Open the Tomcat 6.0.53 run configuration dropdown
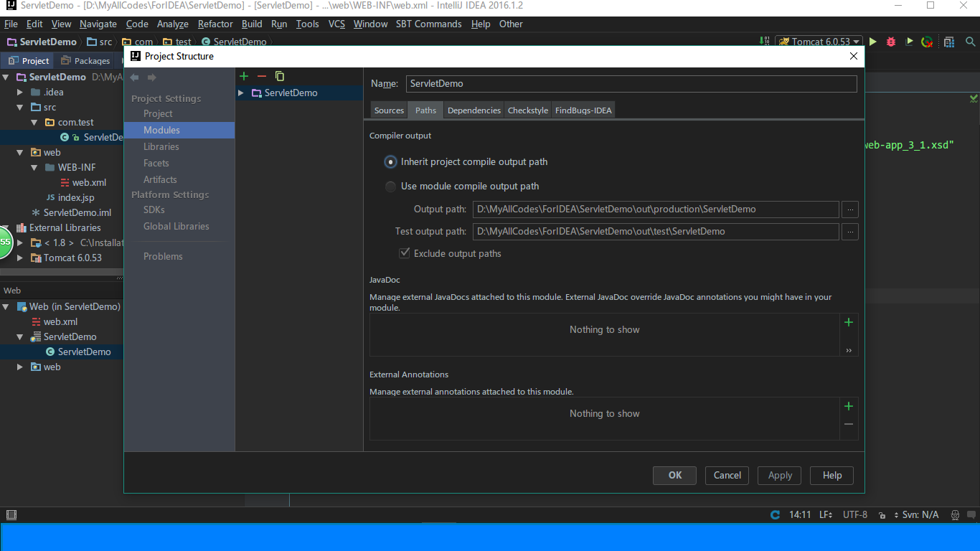This screenshot has width=980, height=551. tap(819, 42)
